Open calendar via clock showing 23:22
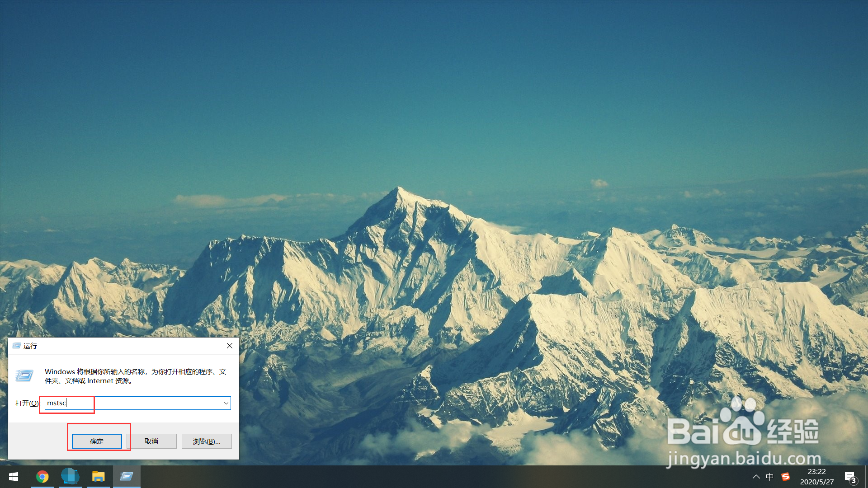The width and height of the screenshot is (868, 488). click(x=816, y=477)
